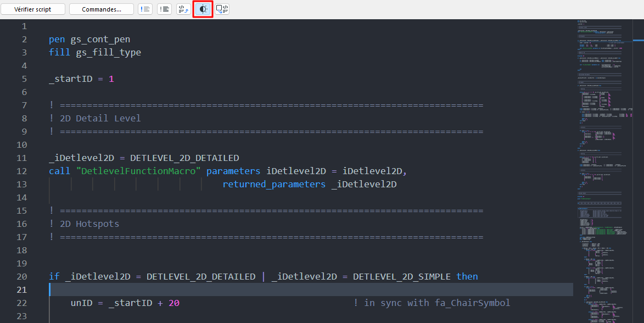Viewport: 644px width, 323px height.
Task: Uncomment selected lines icon
Action: click(164, 9)
